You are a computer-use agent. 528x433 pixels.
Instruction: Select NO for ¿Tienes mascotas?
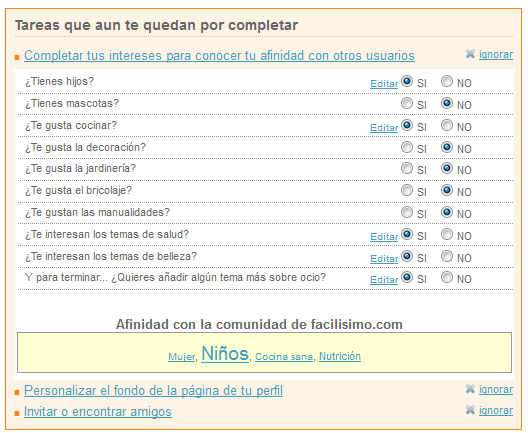coord(447,103)
